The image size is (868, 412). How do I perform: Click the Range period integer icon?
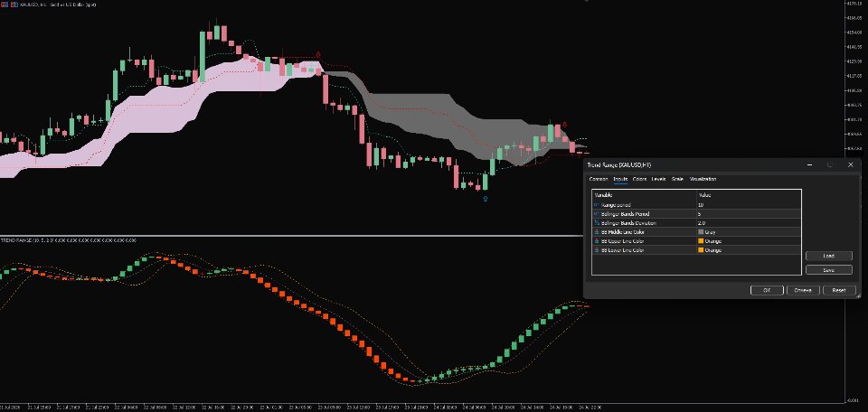point(596,204)
